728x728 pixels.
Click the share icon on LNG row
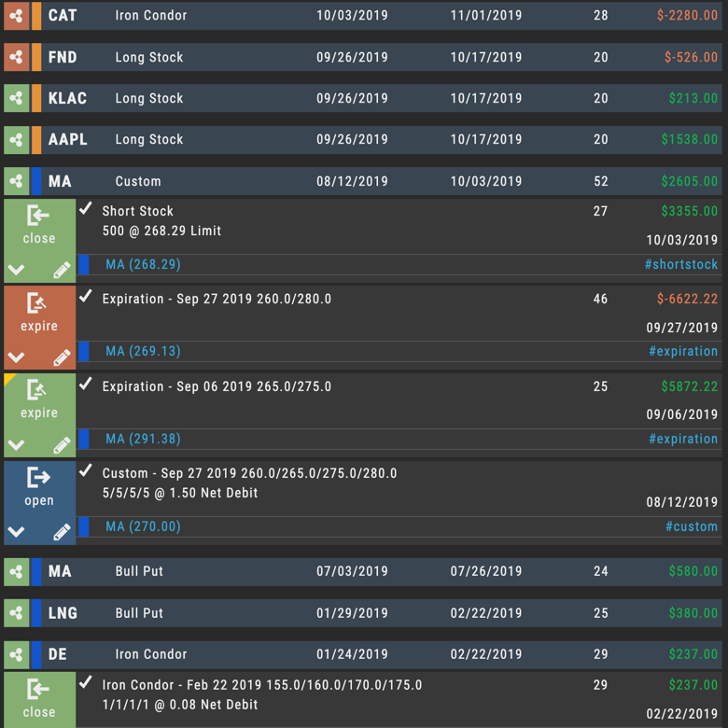click(x=16, y=613)
